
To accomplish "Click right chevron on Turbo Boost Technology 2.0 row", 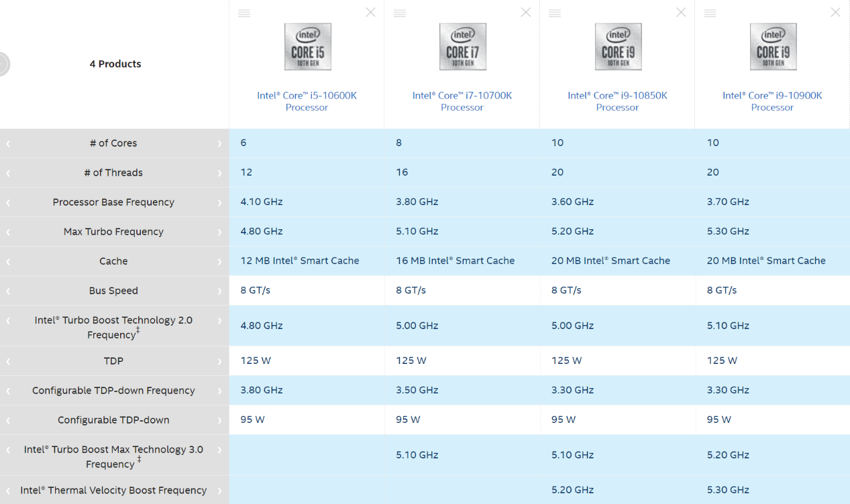I will [x=219, y=320].
